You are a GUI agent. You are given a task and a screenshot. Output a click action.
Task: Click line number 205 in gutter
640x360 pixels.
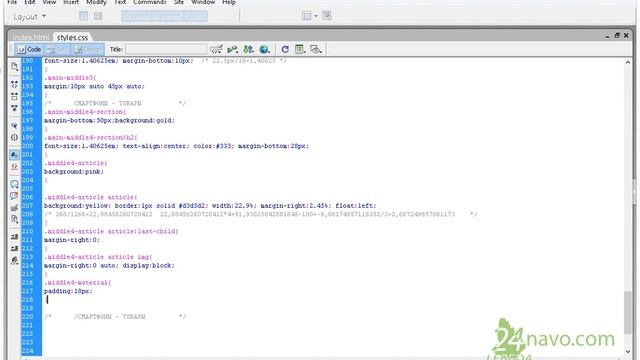pyautogui.click(x=27, y=189)
